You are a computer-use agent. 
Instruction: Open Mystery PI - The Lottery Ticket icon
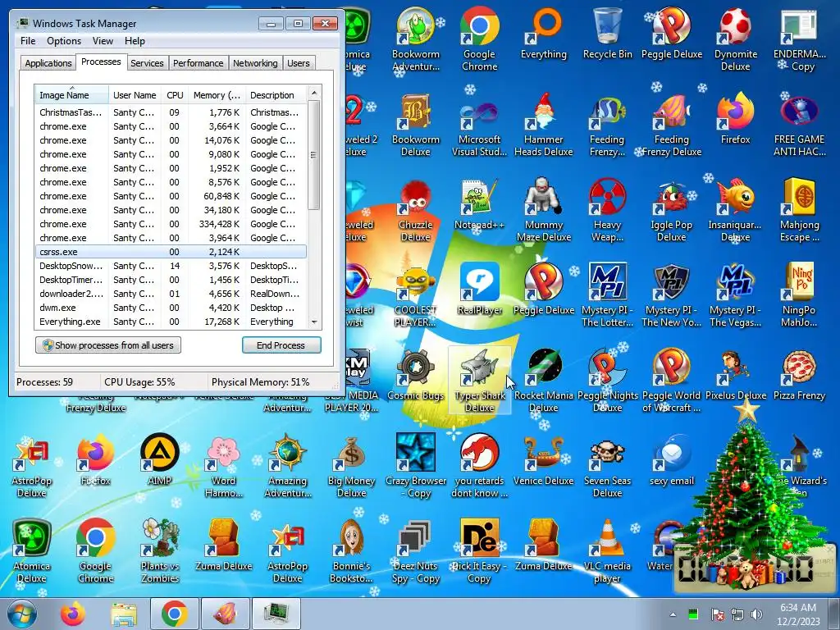[x=608, y=295]
